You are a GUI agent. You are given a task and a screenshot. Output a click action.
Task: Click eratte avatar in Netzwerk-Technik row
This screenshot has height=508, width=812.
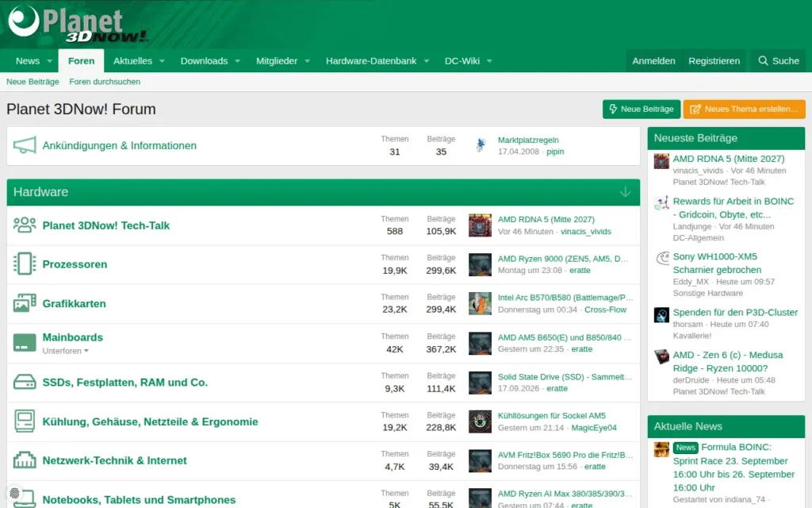coord(480,461)
